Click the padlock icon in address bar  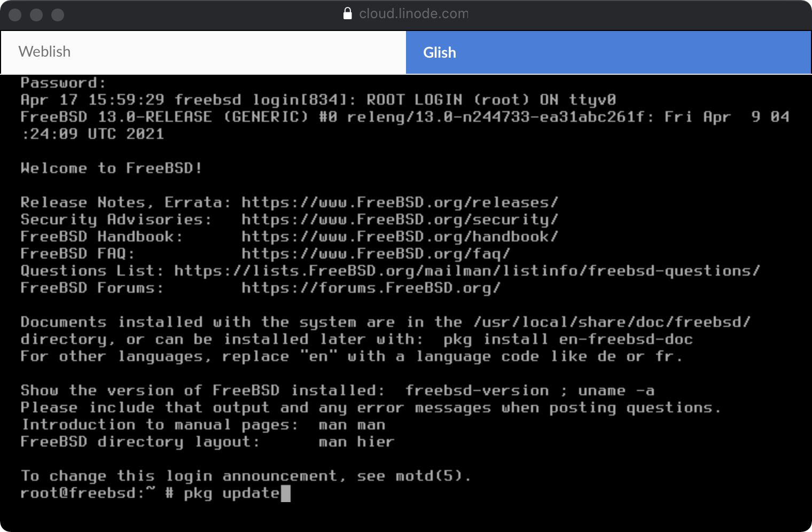[347, 14]
